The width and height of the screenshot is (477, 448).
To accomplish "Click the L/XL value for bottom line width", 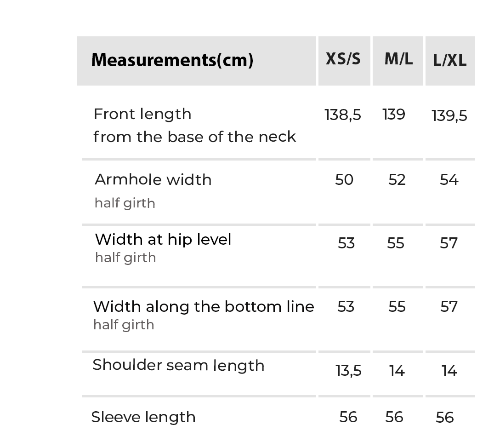I will (449, 306).
